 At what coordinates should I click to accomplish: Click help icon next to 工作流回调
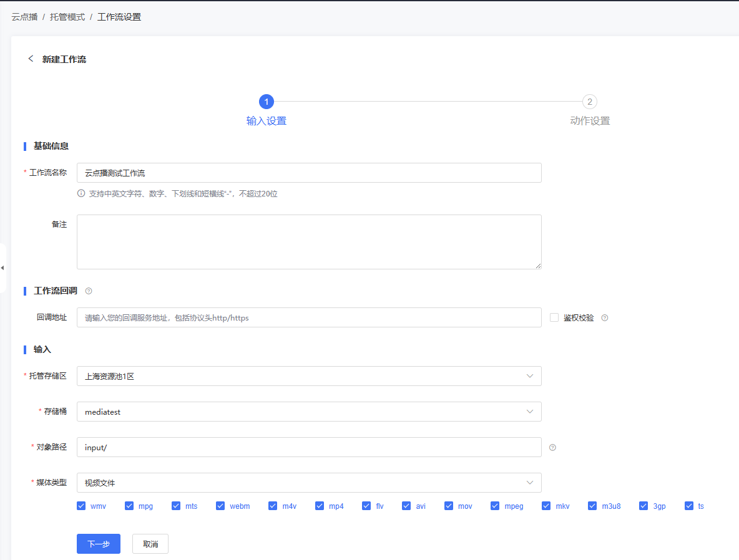coord(89,291)
